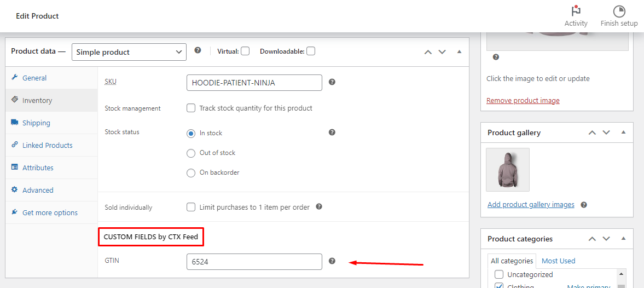Switch to the Most Used categories tab
The width and height of the screenshot is (644, 288).
(559, 261)
